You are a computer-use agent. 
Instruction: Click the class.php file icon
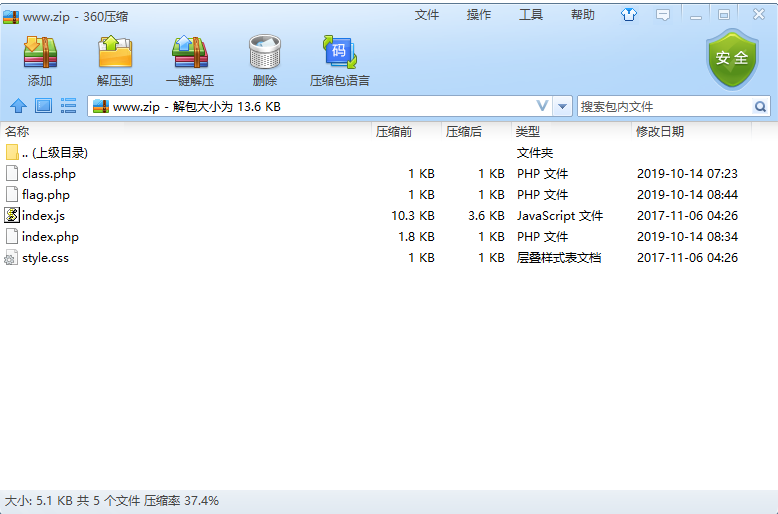pos(12,173)
